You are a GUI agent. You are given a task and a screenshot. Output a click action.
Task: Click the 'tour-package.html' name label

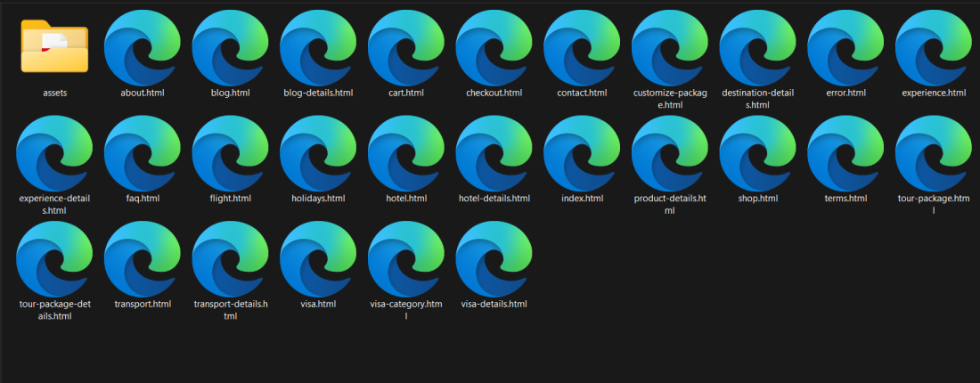(934, 204)
